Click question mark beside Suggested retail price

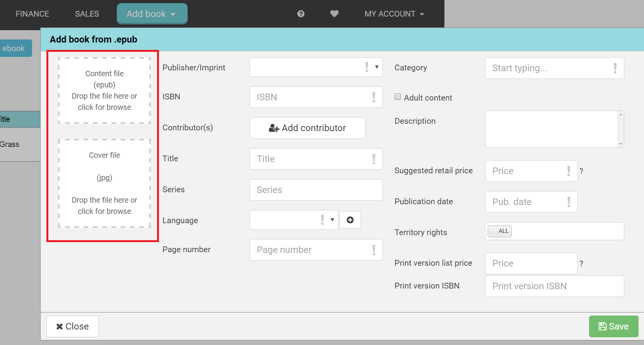tap(581, 171)
